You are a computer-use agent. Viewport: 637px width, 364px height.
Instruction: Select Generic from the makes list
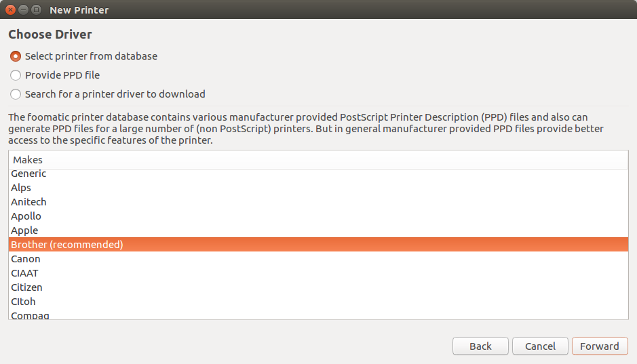(x=28, y=174)
